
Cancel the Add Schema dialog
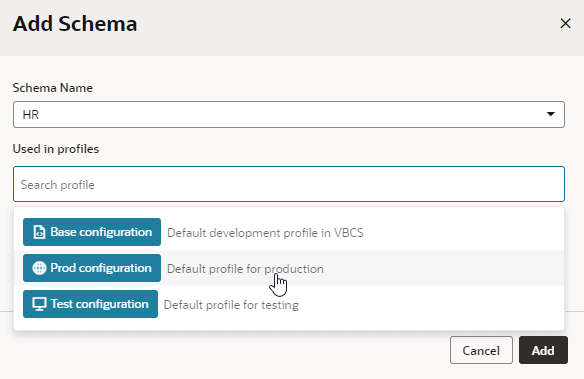click(x=481, y=350)
